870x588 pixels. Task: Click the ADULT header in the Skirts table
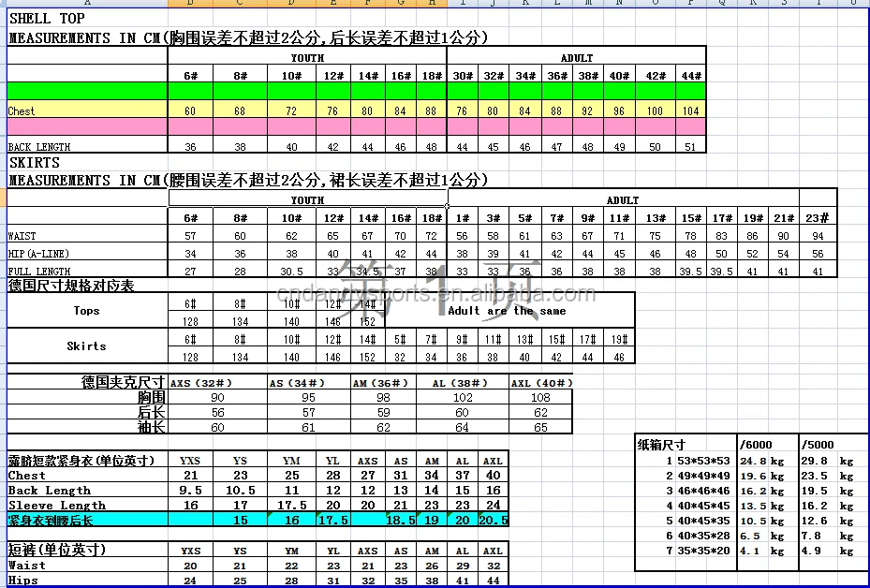[622, 200]
